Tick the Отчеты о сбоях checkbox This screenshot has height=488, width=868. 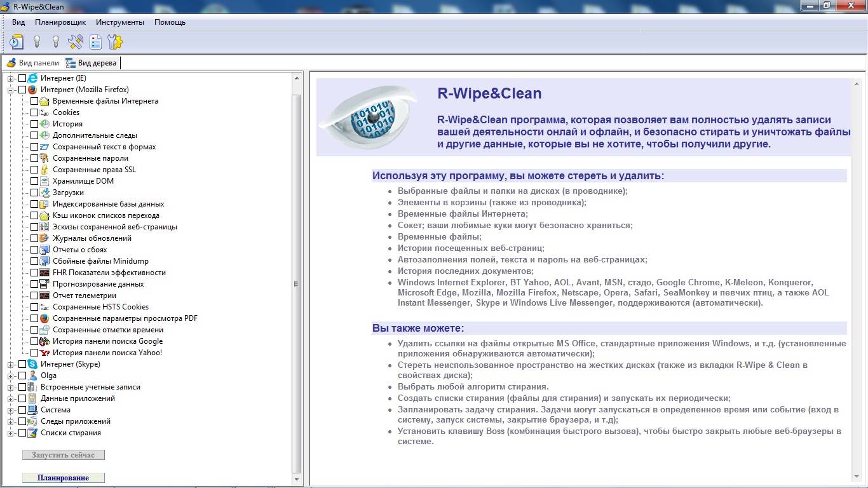tap(34, 250)
